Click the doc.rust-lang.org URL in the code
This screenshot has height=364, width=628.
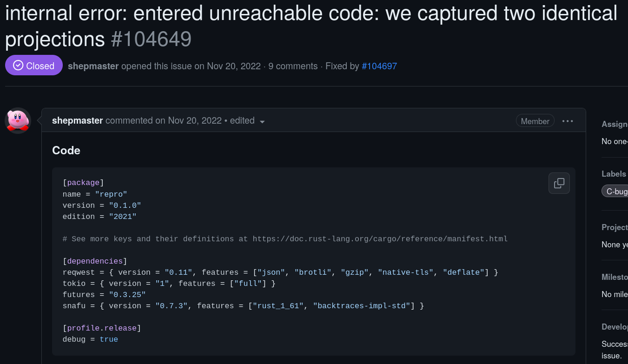(380, 239)
